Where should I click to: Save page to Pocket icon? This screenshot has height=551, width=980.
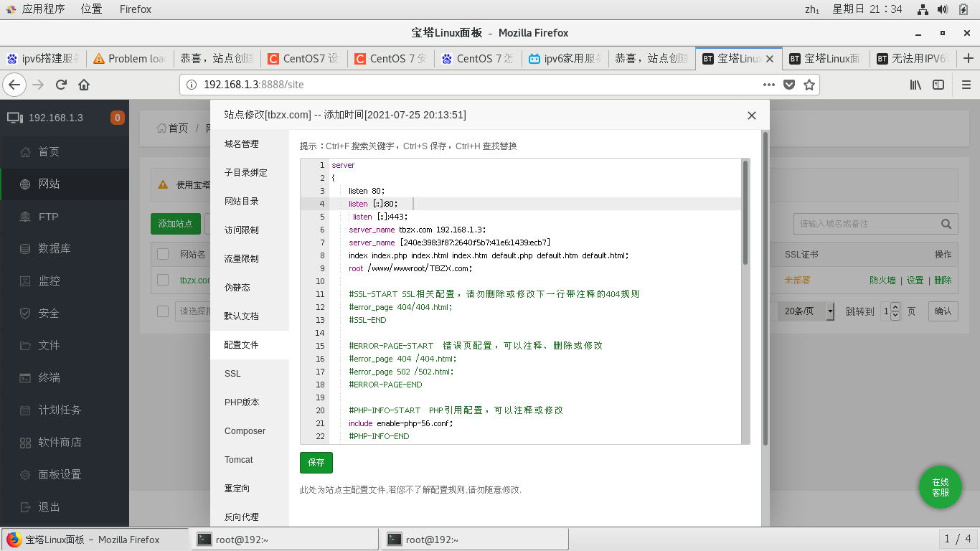click(x=789, y=85)
